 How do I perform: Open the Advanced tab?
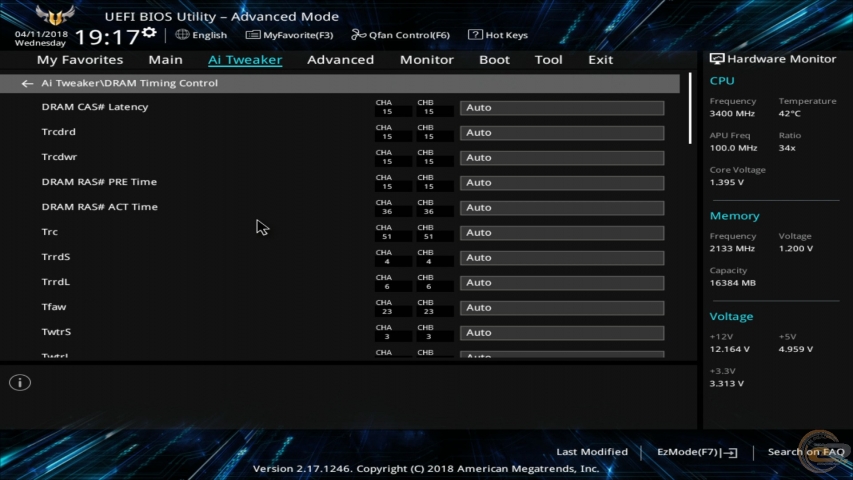coord(341,60)
